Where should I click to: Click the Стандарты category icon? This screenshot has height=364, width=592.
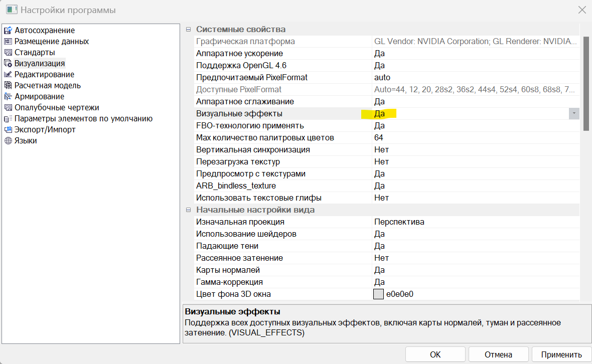[8, 53]
